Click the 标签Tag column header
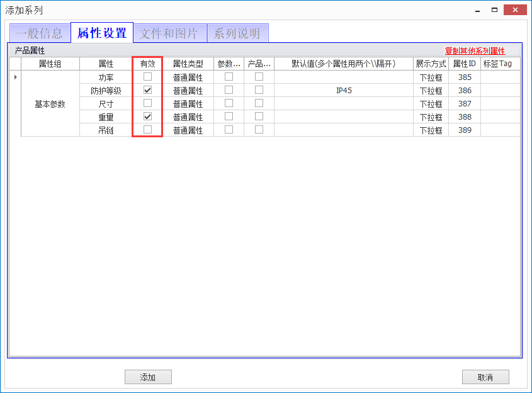The height and width of the screenshot is (393, 532). click(500, 64)
